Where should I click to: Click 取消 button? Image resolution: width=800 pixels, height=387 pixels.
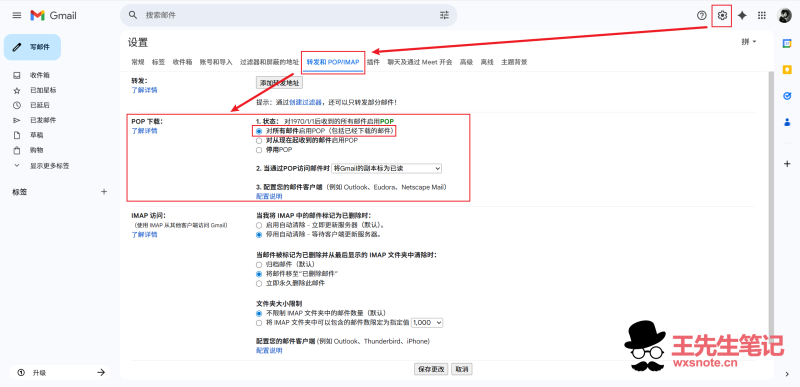(x=462, y=369)
